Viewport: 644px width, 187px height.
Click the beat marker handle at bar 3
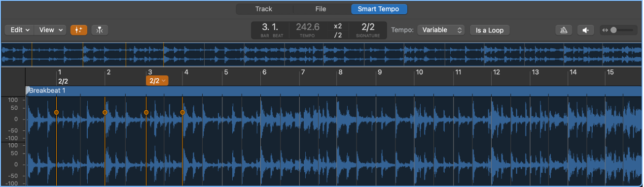146,112
